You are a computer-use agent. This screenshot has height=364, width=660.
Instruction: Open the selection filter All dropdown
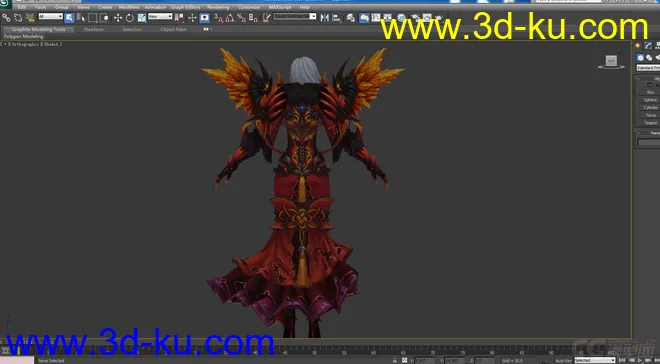coord(51,17)
